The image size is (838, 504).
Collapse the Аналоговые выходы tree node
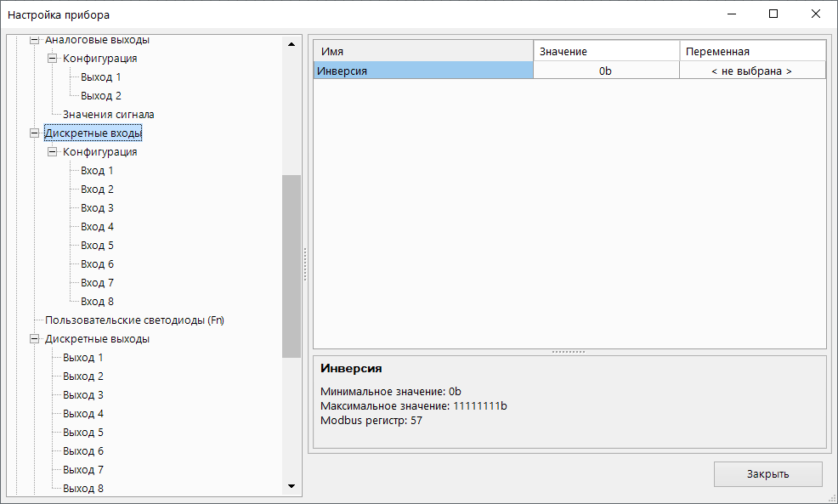35,40
